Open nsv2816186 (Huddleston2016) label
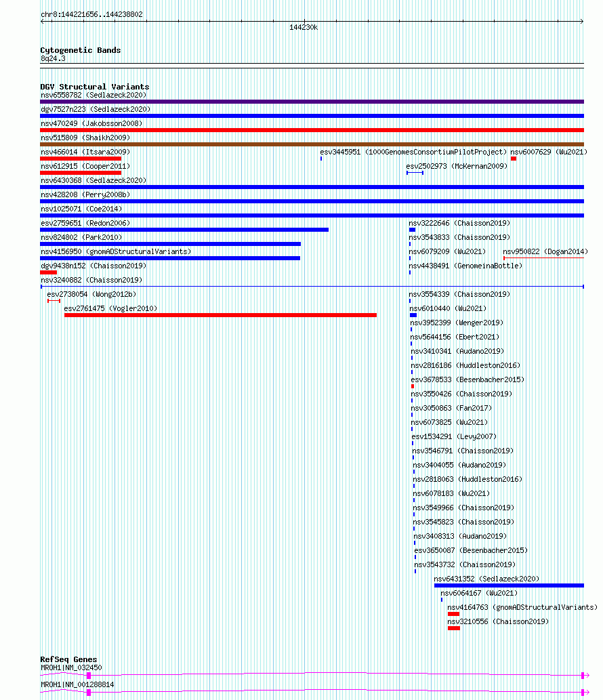This screenshot has width=603, height=700. pyautogui.click(x=465, y=366)
